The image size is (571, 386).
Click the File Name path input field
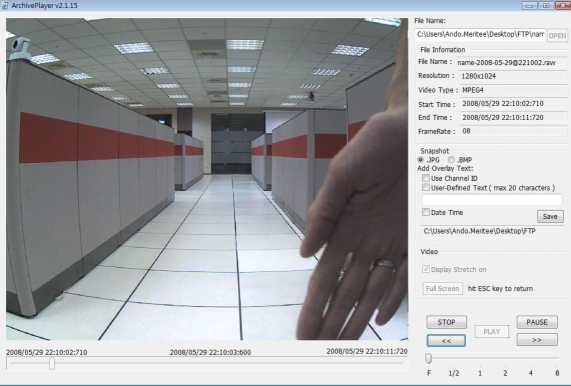pos(480,35)
